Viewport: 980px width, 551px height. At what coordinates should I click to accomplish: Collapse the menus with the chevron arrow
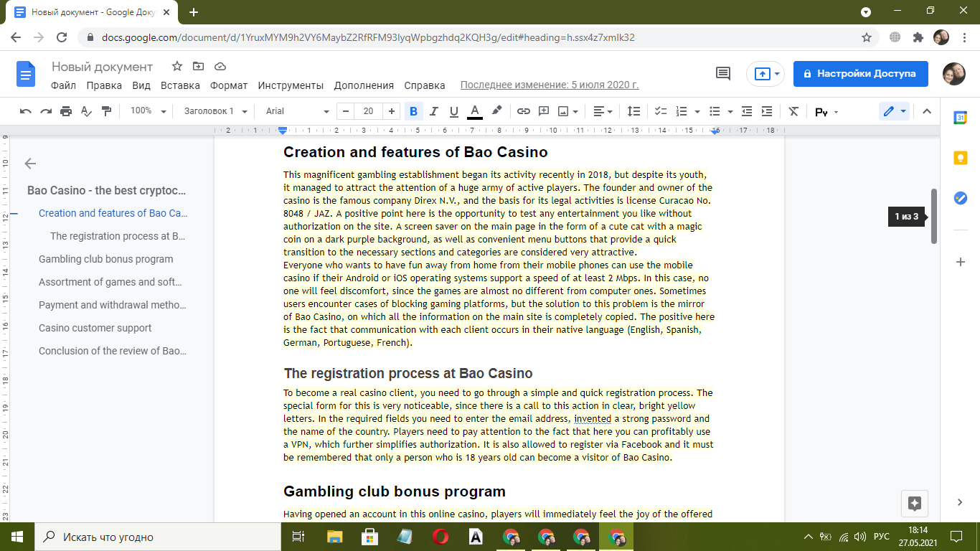(926, 111)
